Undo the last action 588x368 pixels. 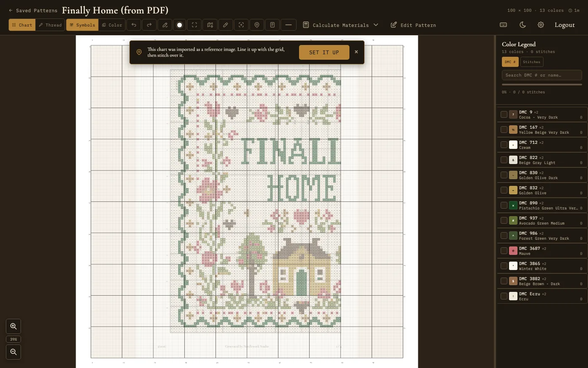(134, 25)
